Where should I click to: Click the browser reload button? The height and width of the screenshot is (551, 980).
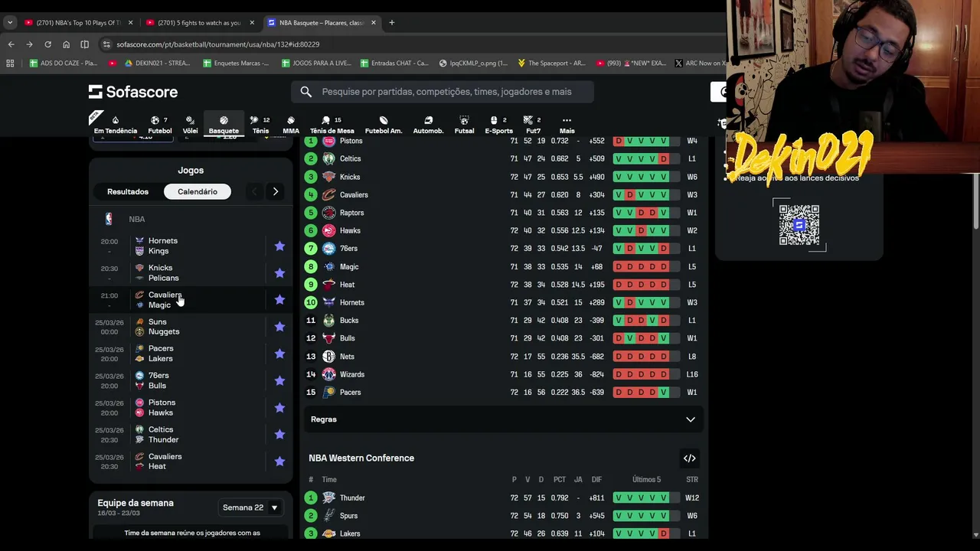tap(47, 44)
